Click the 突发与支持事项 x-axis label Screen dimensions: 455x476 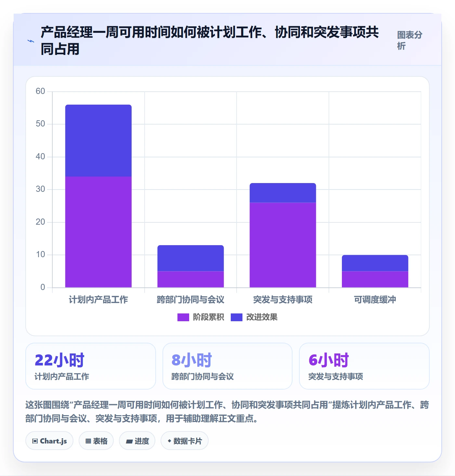283,300
